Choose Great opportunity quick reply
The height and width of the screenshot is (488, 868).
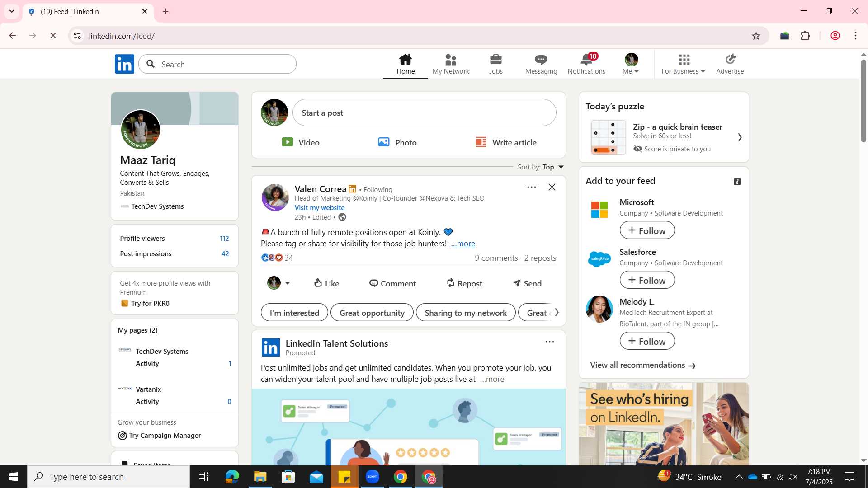point(372,313)
